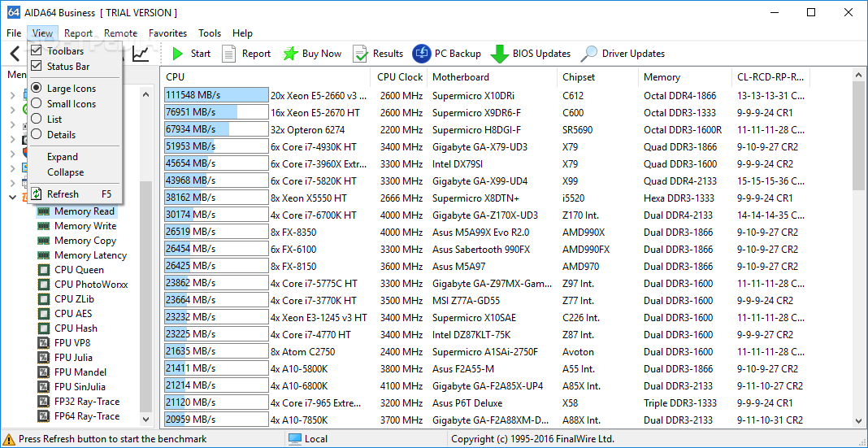Screen dimensions: 868x448
Task: Click the graph chart icon in toolbar
Action: 141,54
